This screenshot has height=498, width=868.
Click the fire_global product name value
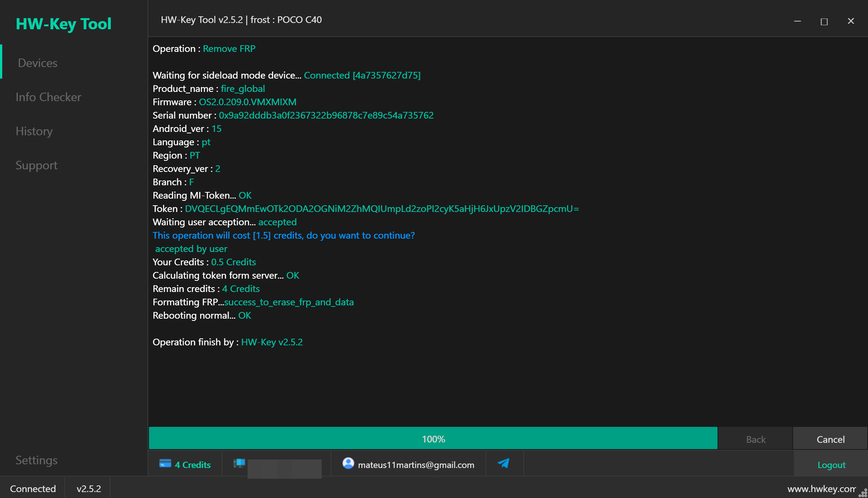[243, 89]
